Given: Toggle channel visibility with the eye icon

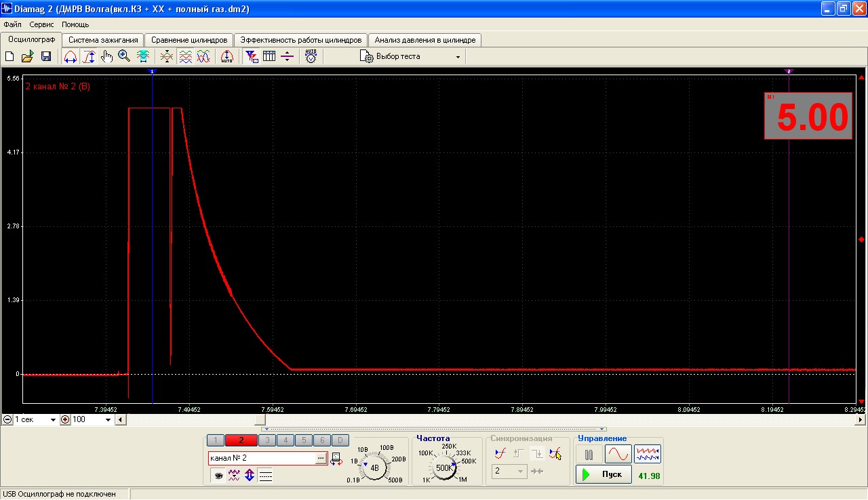Looking at the screenshot, I should [x=218, y=476].
